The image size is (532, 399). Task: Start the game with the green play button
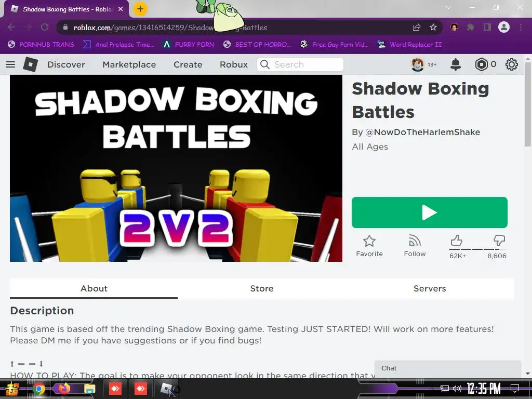[x=430, y=212]
